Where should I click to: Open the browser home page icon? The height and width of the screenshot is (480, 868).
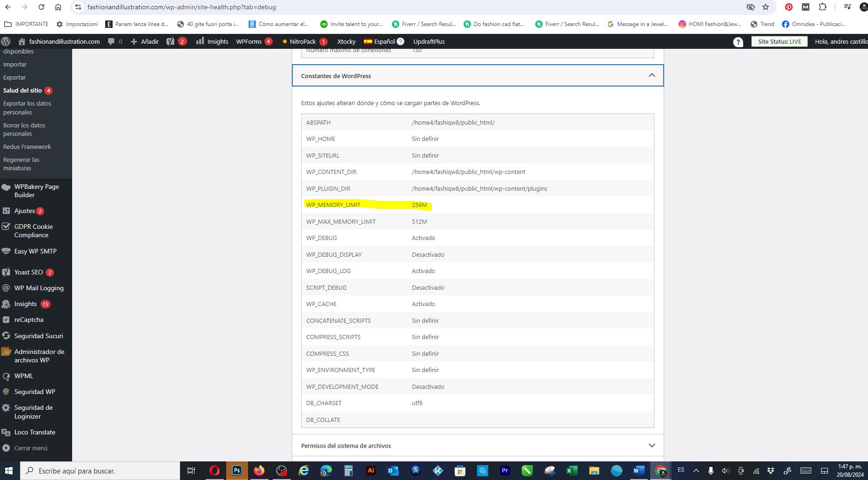(58, 7)
